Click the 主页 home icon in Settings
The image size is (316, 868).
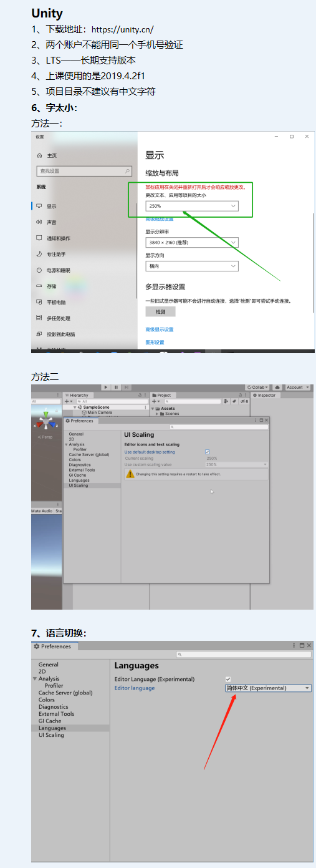tap(39, 155)
